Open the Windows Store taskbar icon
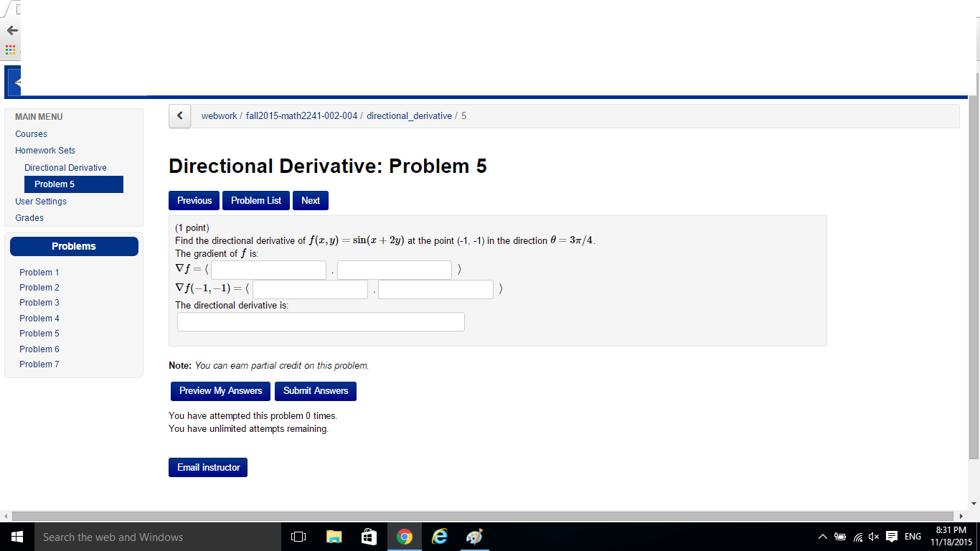Image resolution: width=980 pixels, height=551 pixels. (369, 537)
